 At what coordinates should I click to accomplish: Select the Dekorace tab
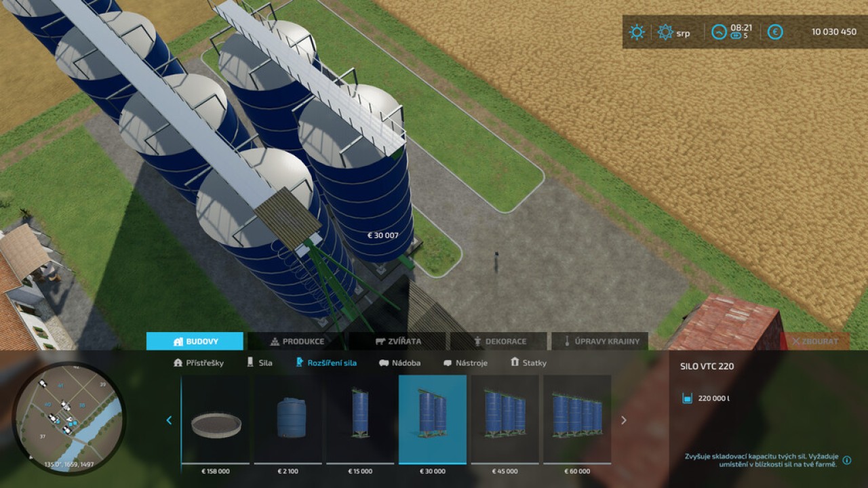(498, 341)
